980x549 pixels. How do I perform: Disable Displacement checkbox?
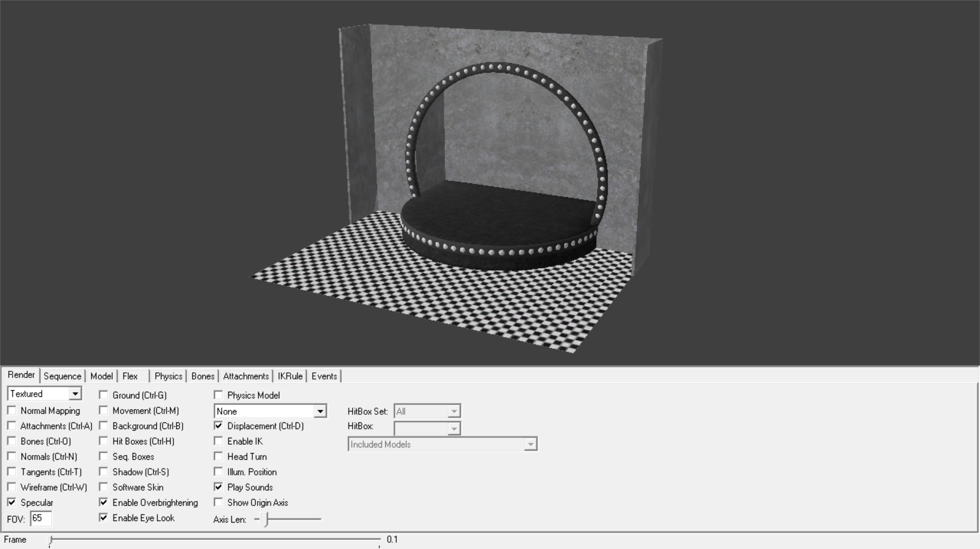click(x=218, y=425)
